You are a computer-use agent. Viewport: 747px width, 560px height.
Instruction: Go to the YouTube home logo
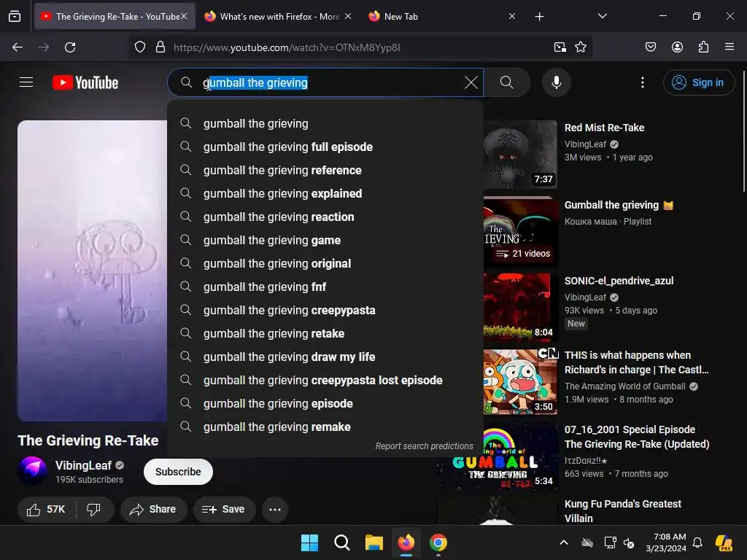(85, 82)
